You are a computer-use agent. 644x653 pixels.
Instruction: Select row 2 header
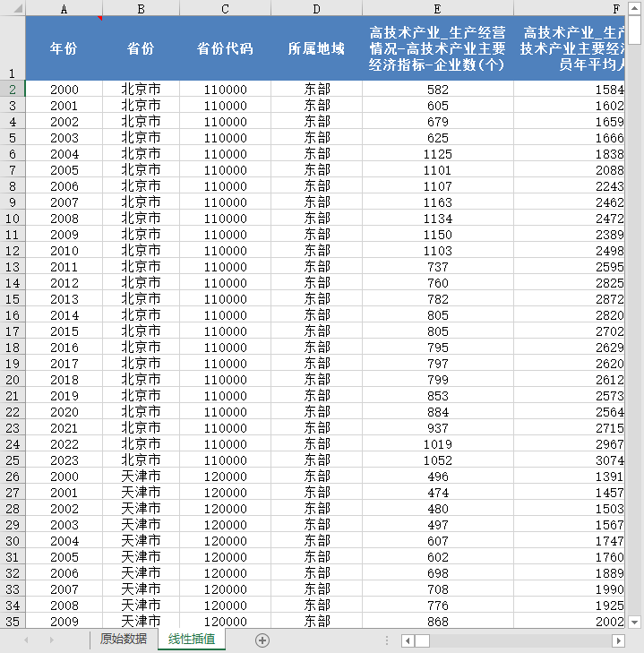[x=13, y=89]
